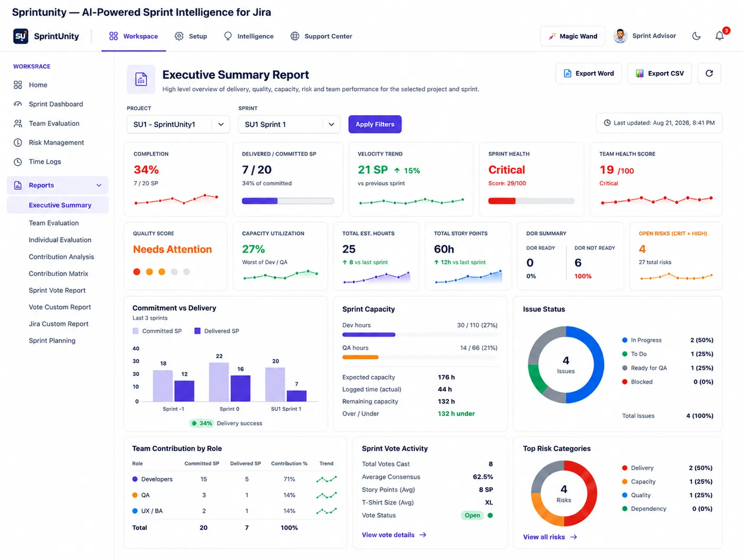The height and width of the screenshot is (560, 743).
Task: Click the QA role trend sparkline
Action: click(326, 495)
